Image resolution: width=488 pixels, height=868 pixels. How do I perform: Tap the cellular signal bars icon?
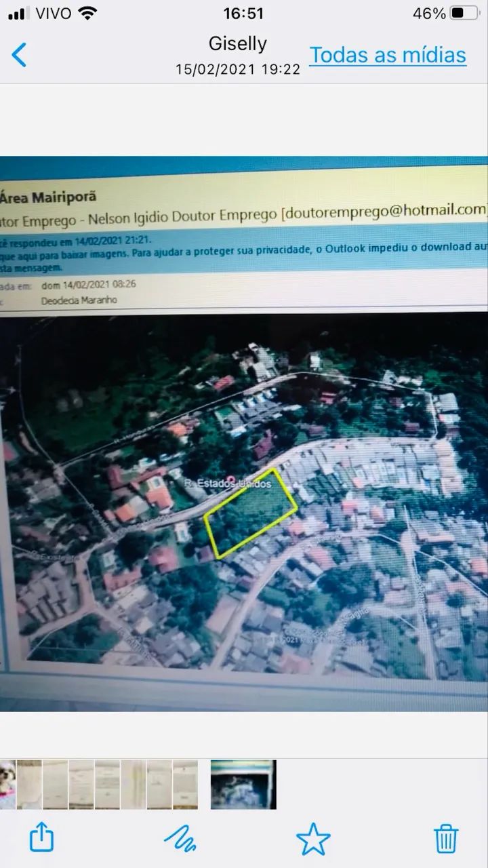click(17, 13)
